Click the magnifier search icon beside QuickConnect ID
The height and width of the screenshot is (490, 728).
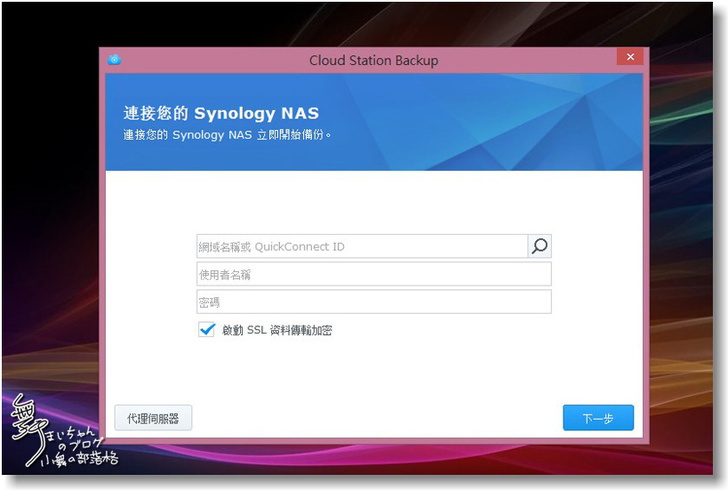click(x=540, y=246)
